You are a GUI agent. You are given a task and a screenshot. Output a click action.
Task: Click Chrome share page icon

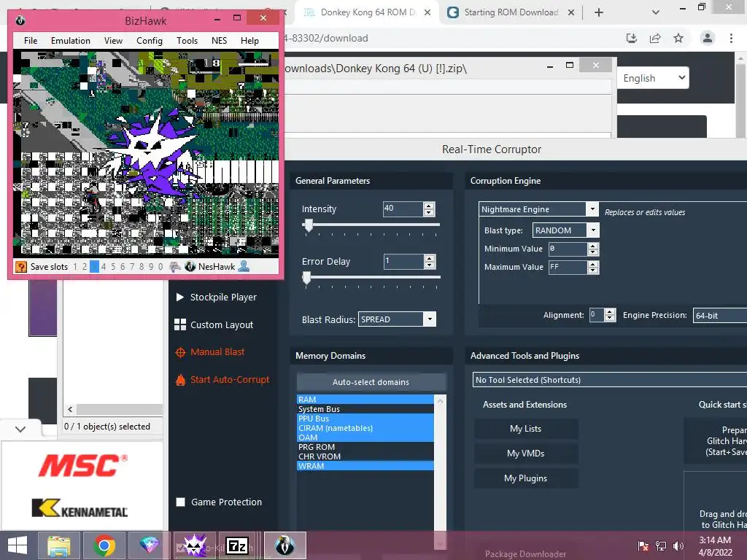(655, 38)
